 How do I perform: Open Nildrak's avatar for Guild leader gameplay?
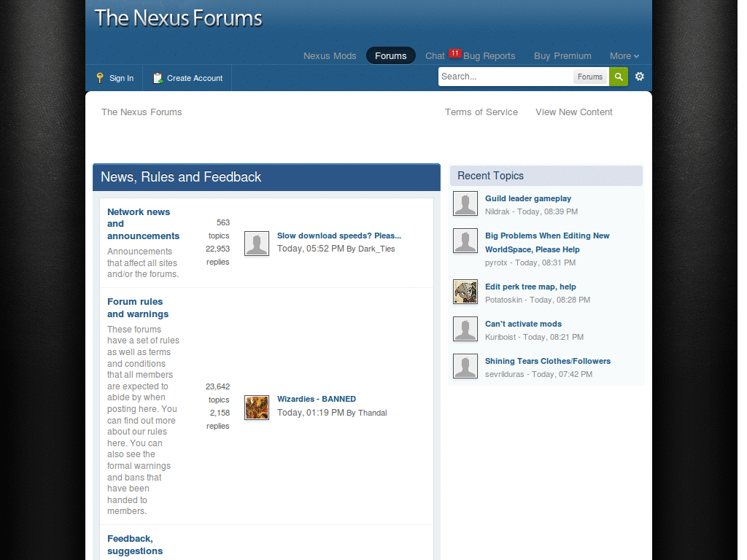465,203
